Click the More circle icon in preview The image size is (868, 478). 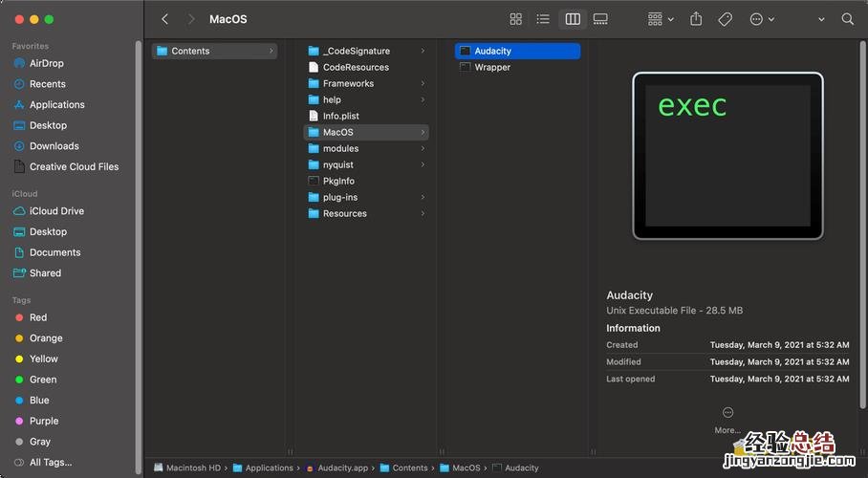point(727,412)
